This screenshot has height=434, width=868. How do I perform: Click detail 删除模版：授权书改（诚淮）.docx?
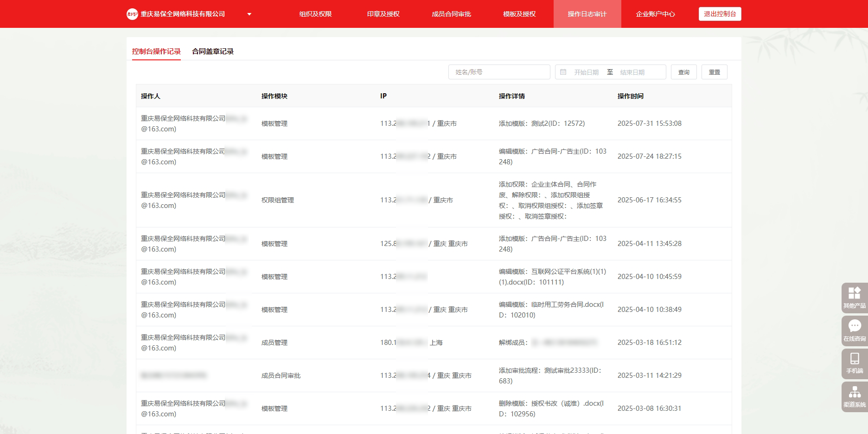point(551,408)
